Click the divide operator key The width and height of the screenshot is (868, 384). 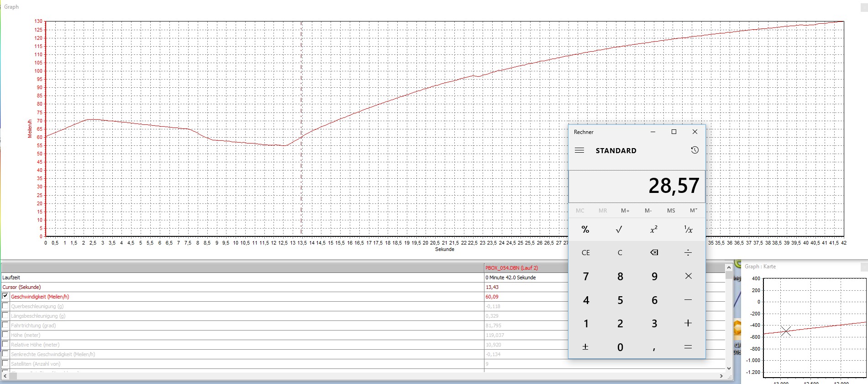tap(688, 252)
